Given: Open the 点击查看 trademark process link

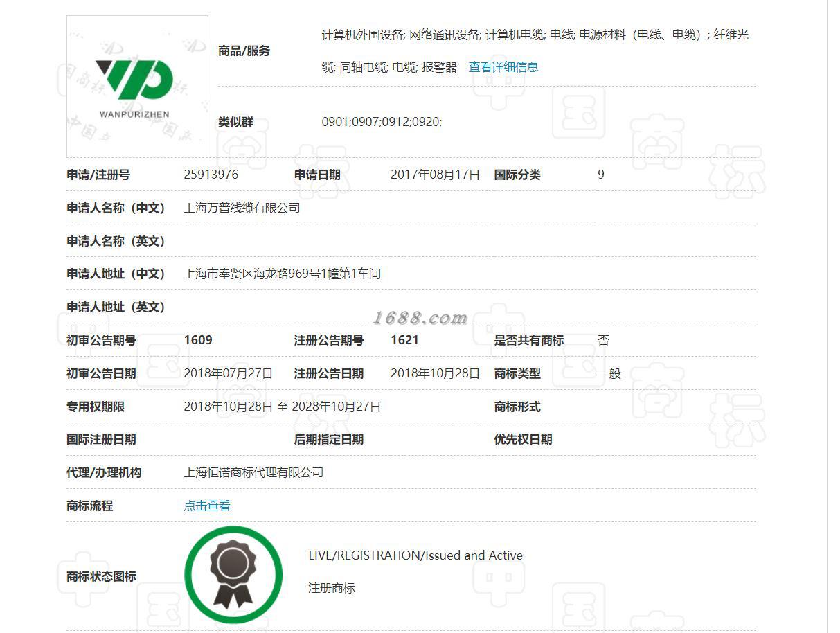Looking at the screenshot, I should coord(207,506).
